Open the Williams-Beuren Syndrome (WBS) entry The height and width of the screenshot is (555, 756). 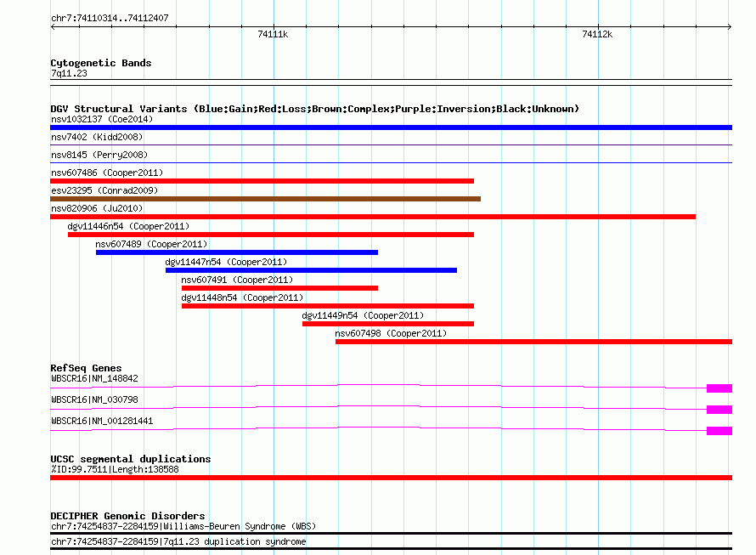[x=183, y=526]
